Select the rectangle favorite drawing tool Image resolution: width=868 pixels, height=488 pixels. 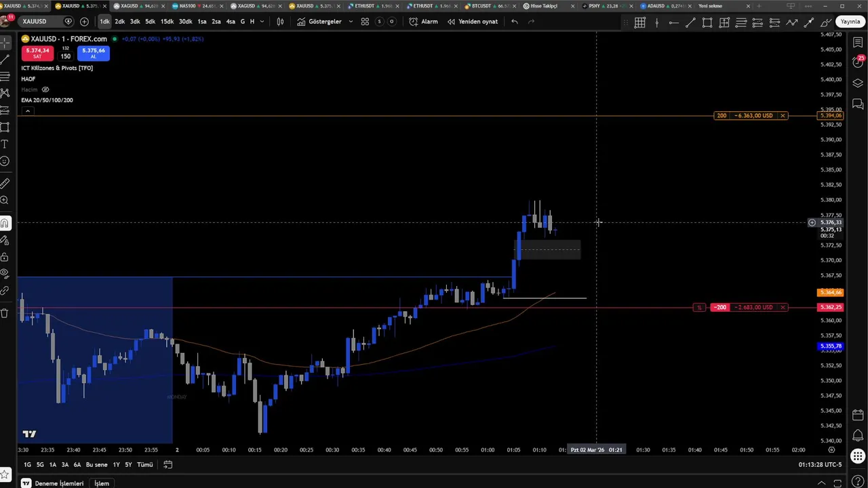coord(707,22)
